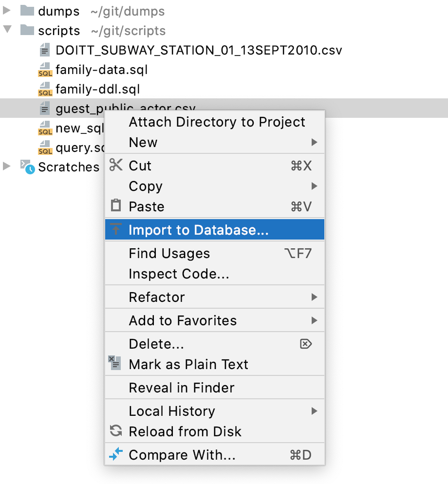Viewport: 448px width, 484px height.
Task: Expand the dumps folder tree node
Action: [x=6, y=11]
